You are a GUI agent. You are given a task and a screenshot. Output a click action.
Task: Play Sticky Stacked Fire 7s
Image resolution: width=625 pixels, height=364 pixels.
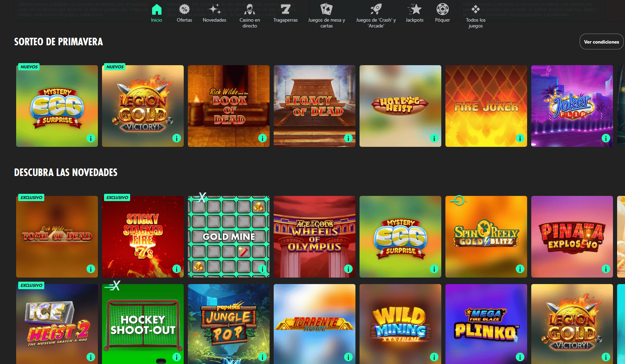click(143, 237)
